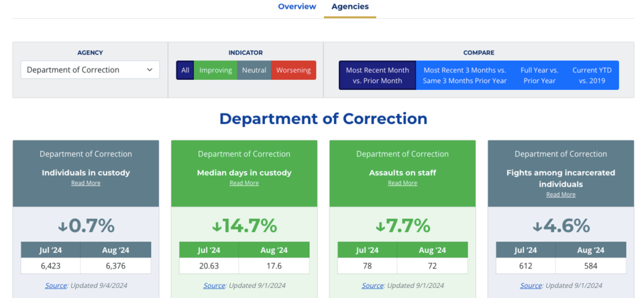Click the down arrow beside 14.7%
Viewport: 644px width, 298px height.
pos(217,226)
